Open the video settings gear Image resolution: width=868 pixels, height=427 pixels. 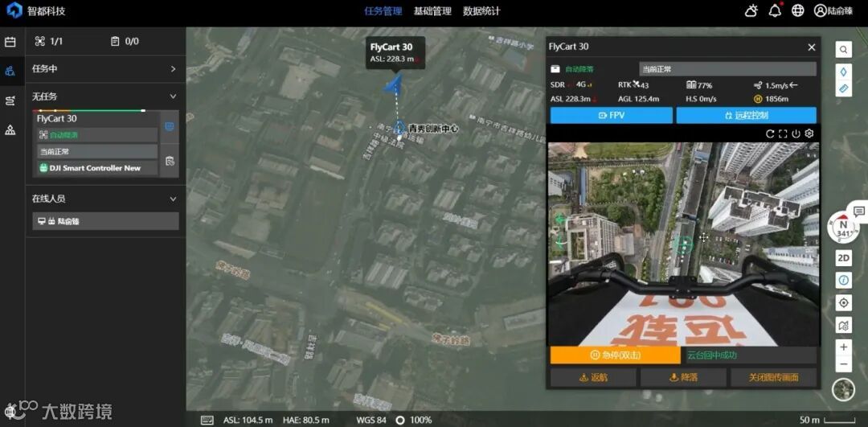pos(809,133)
